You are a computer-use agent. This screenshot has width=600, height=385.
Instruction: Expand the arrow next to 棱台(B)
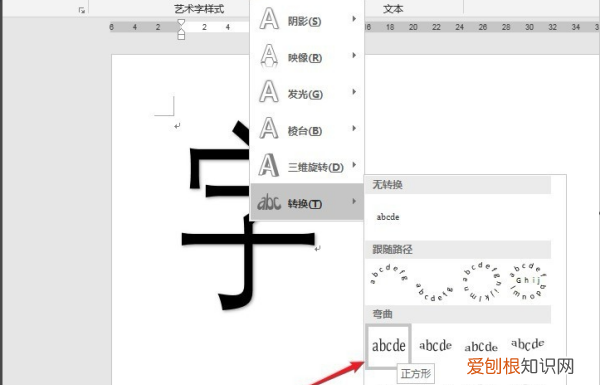(x=354, y=128)
